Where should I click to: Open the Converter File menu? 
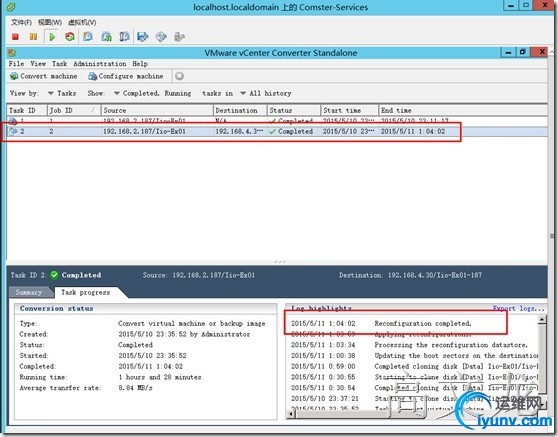16,64
